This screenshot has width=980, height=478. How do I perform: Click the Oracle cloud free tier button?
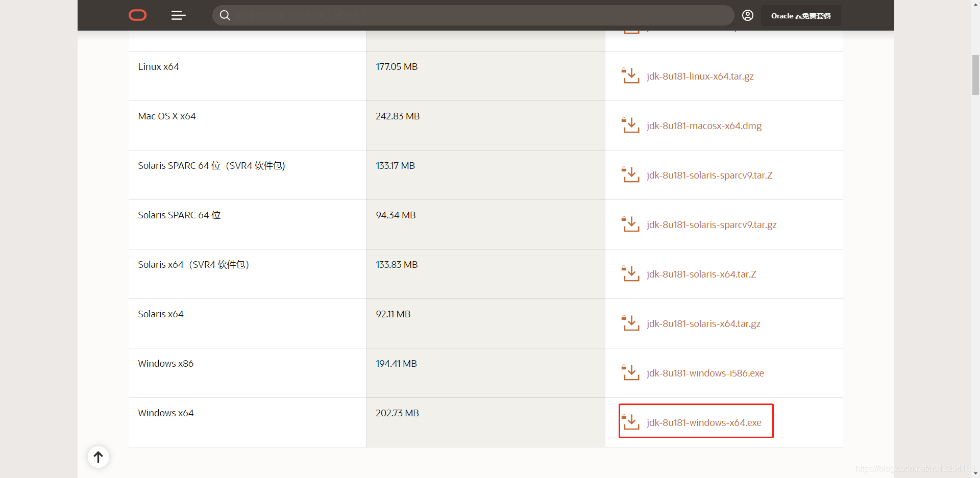(801, 16)
